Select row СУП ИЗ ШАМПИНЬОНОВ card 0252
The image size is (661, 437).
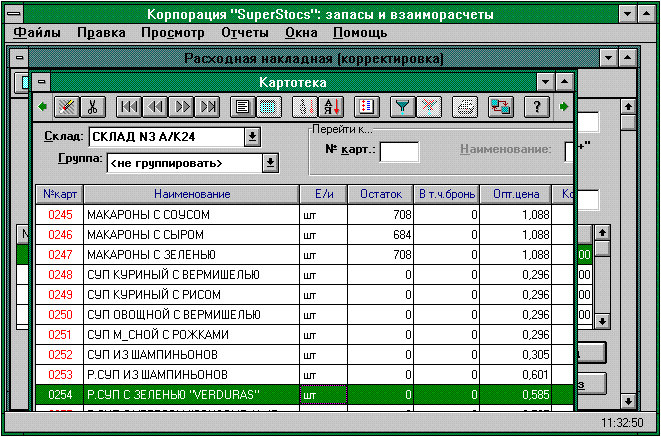tap(304, 355)
